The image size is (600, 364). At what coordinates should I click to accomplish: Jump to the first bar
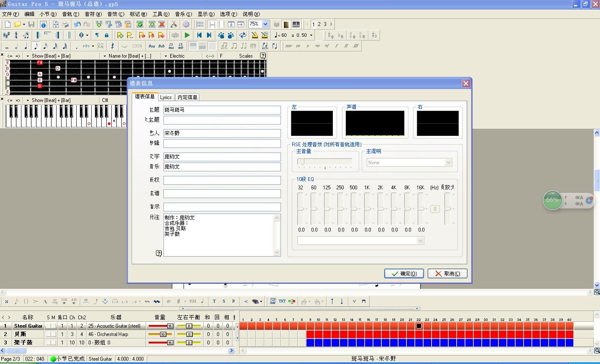pos(199,35)
